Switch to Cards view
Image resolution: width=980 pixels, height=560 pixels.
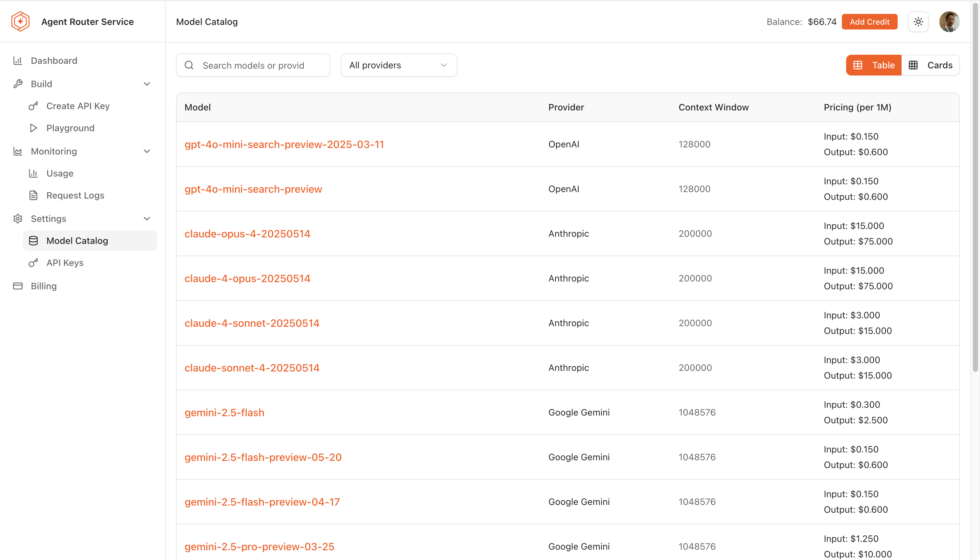pos(930,65)
